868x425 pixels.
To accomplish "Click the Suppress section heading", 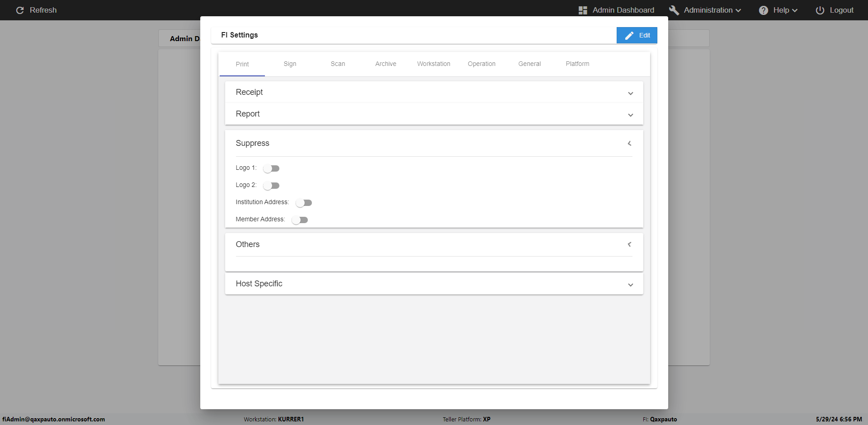I will tap(252, 143).
